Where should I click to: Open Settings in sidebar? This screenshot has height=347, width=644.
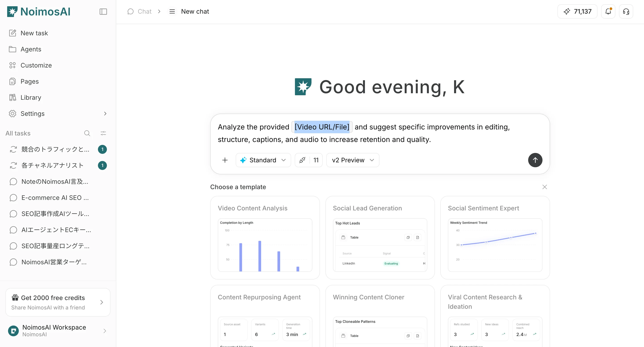pos(58,114)
